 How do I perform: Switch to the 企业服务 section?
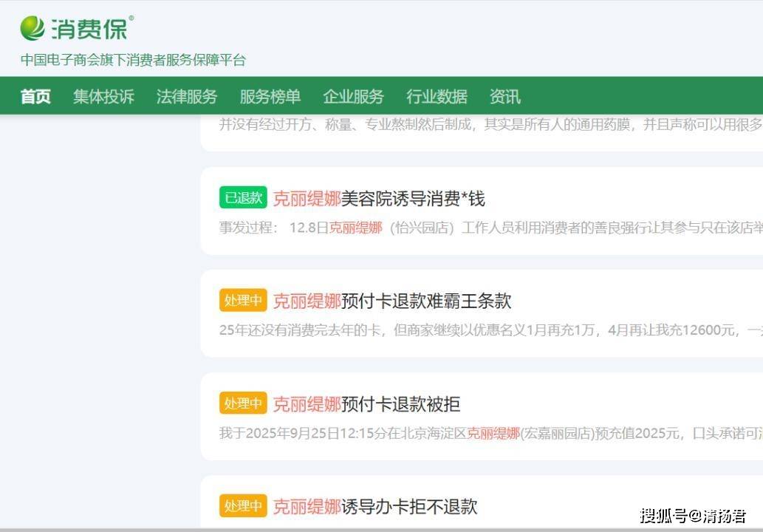354,97
